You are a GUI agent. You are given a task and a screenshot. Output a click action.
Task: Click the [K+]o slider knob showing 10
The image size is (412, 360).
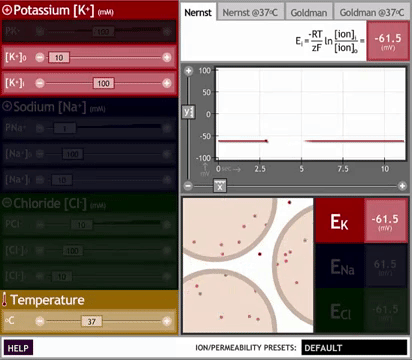[59, 57]
